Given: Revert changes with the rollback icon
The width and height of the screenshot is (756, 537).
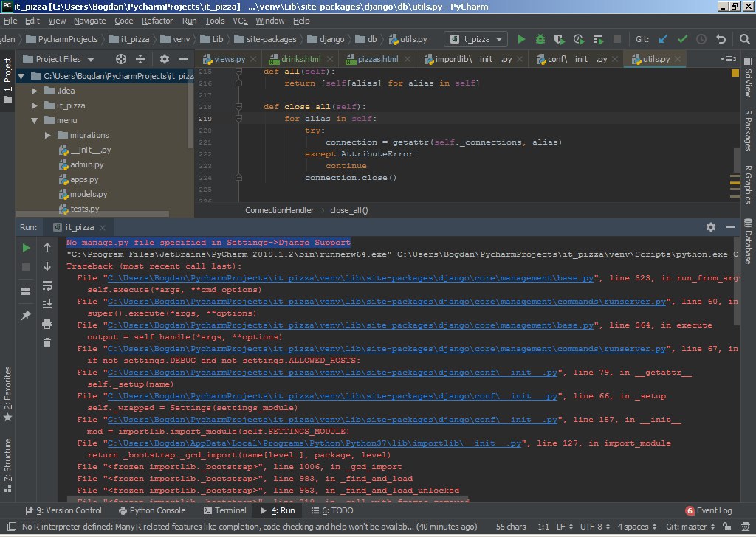Looking at the screenshot, I should click(721, 40).
